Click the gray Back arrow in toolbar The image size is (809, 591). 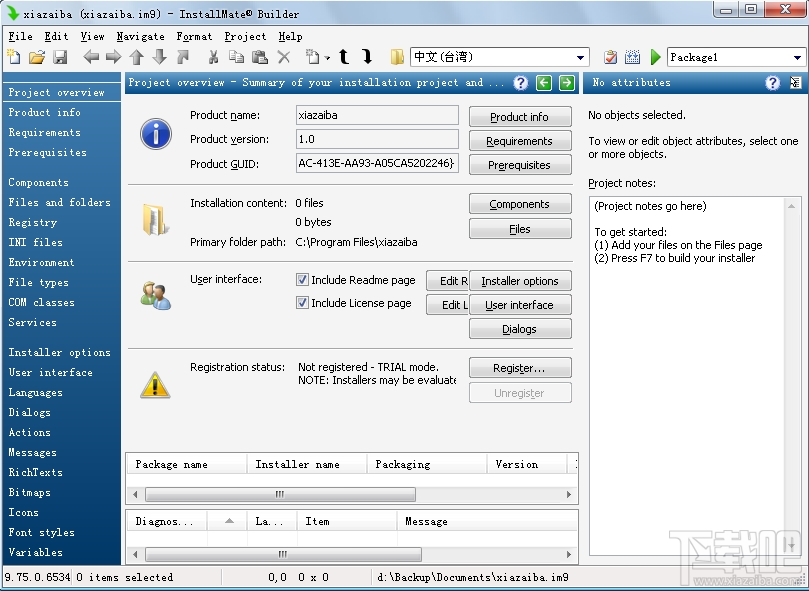click(91, 57)
